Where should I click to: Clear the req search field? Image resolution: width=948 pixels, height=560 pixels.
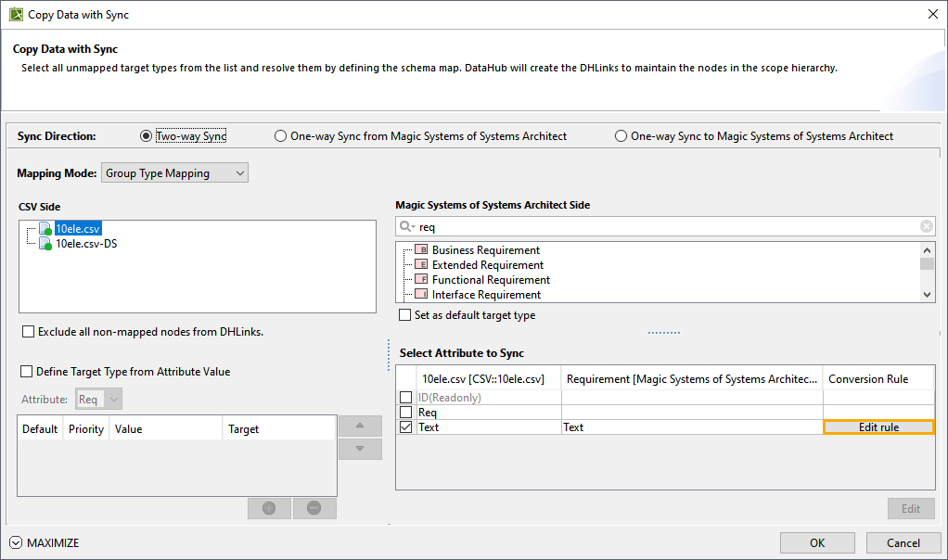926,226
